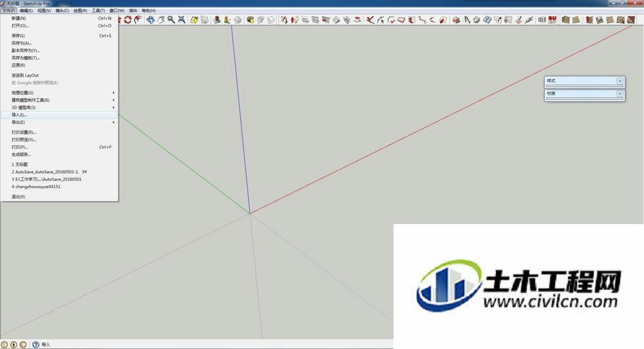Image resolution: width=644 pixels, height=349 pixels.
Task: Click the grey compass-shaped toolbar icon
Action: (467, 20)
